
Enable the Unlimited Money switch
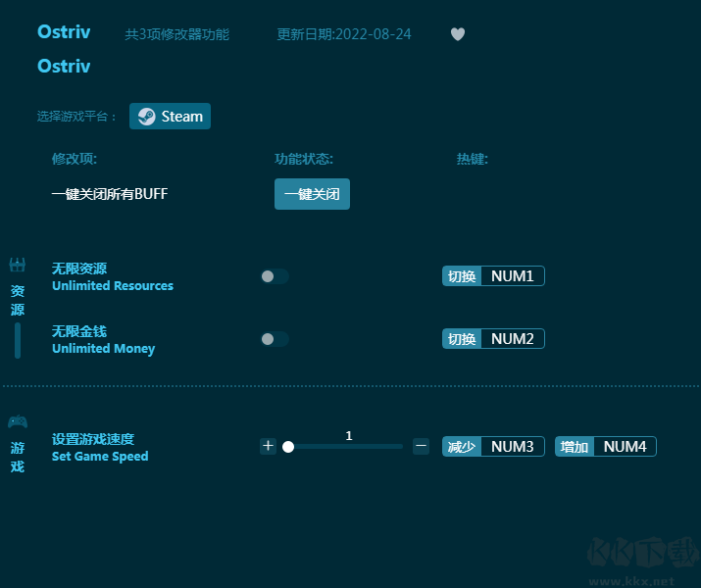tap(275, 339)
